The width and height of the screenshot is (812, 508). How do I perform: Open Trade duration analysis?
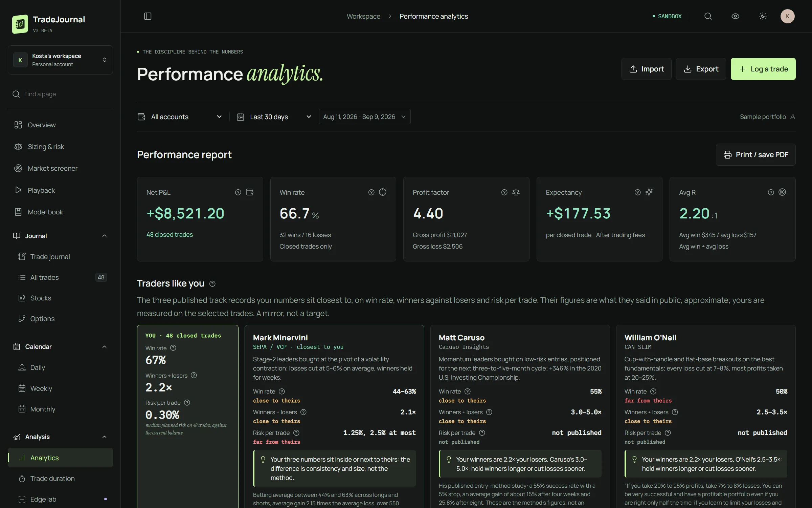coord(60,479)
